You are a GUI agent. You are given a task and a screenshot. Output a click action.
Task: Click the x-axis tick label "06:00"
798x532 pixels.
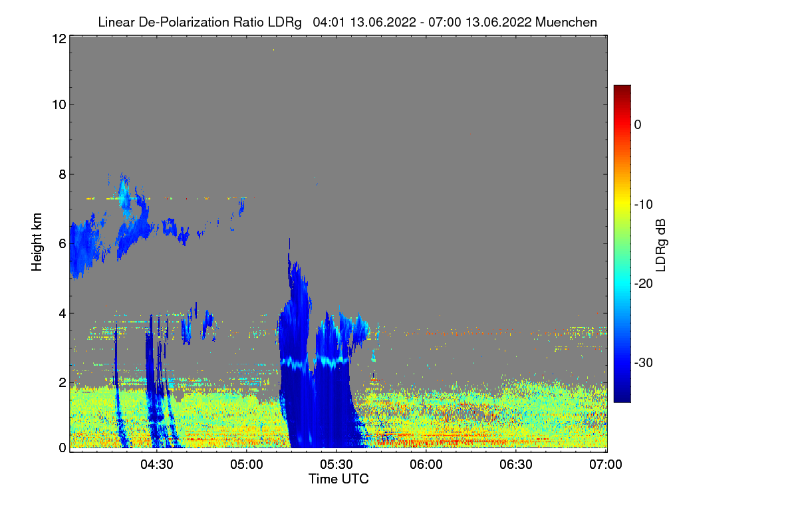point(426,465)
